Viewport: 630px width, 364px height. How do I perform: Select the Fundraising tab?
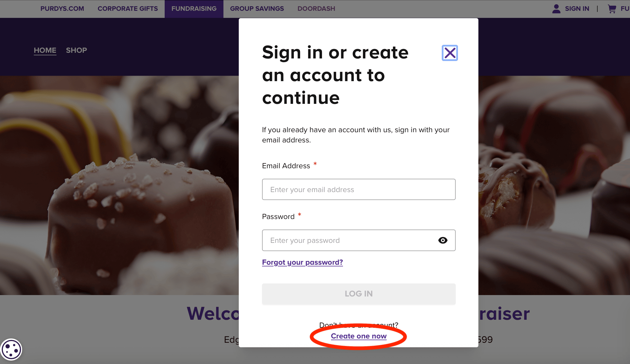(194, 9)
